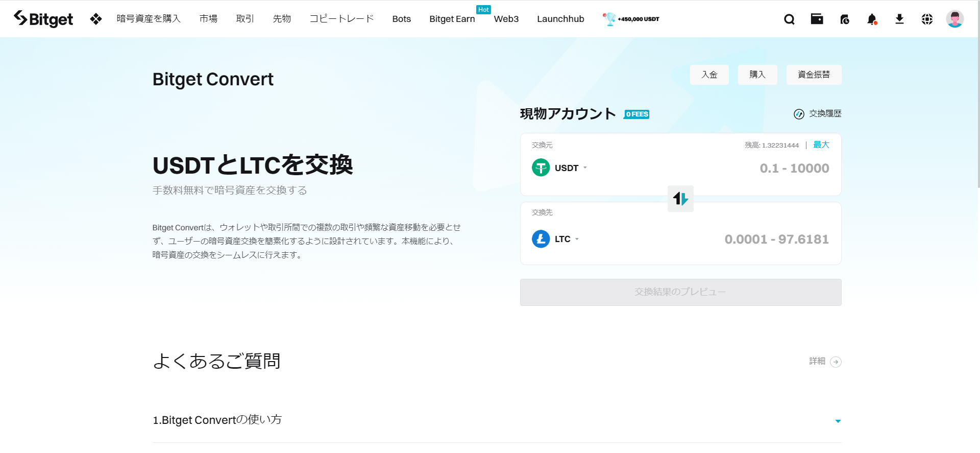The width and height of the screenshot is (980, 453).
Task: Click the 残高: 1.32231444 balance text
Action: (x=772, y=145)
